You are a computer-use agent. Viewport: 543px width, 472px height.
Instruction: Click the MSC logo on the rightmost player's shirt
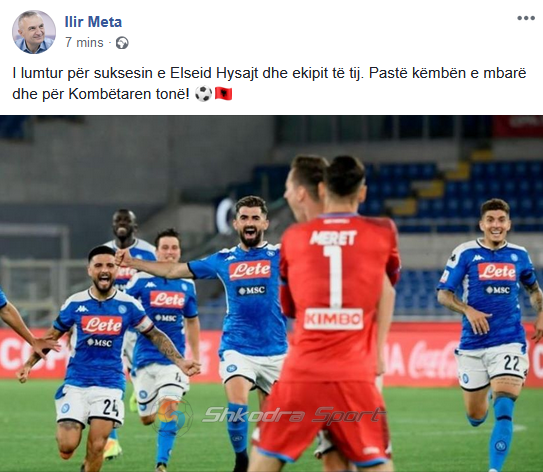pos(498,290)
